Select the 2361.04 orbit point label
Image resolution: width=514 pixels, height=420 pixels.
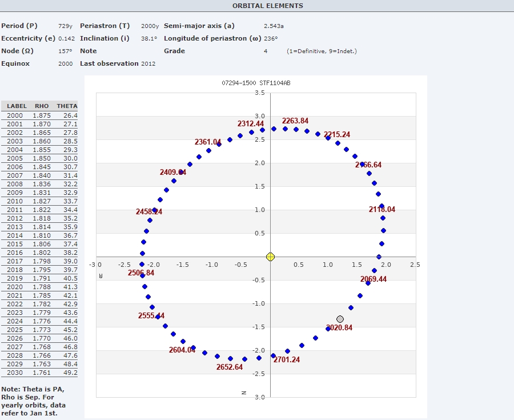pos(208,142)
